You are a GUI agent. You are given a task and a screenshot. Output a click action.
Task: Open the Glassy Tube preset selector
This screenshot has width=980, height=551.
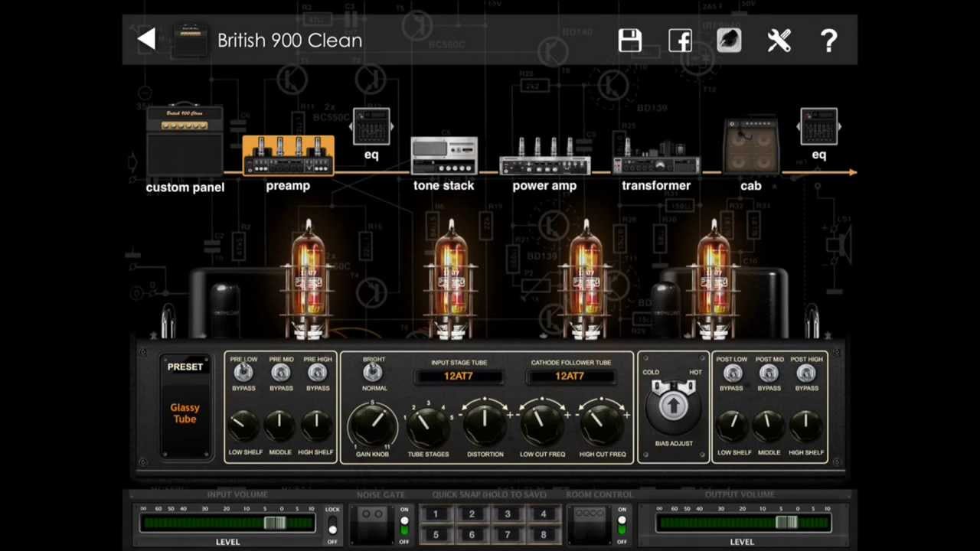[185, 408]
